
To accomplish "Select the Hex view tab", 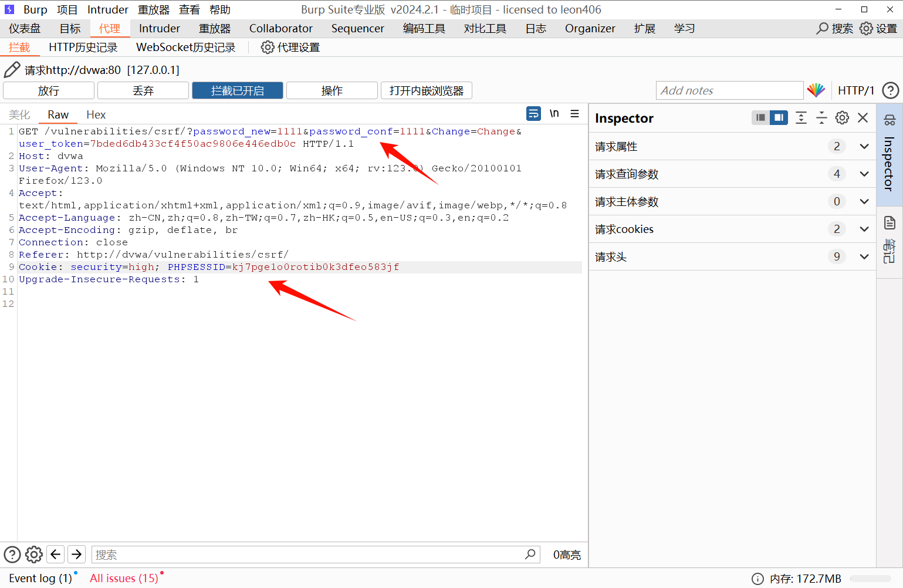I will tap(96, 114).
